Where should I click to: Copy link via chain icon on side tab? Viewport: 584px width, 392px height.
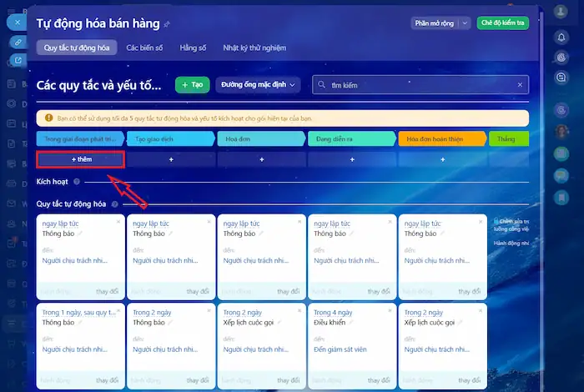click(x=18, y=43)
